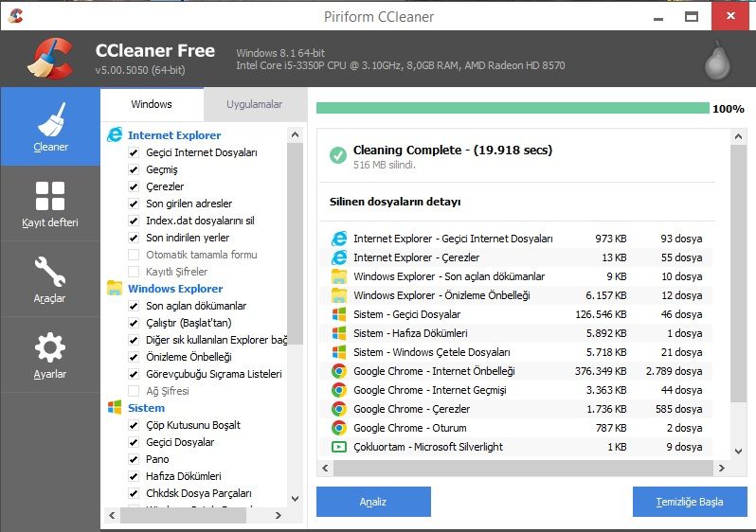Click results panel scroll up arrow
The width and height of the screenshot is (756, 532).
(x=738, y=137)
